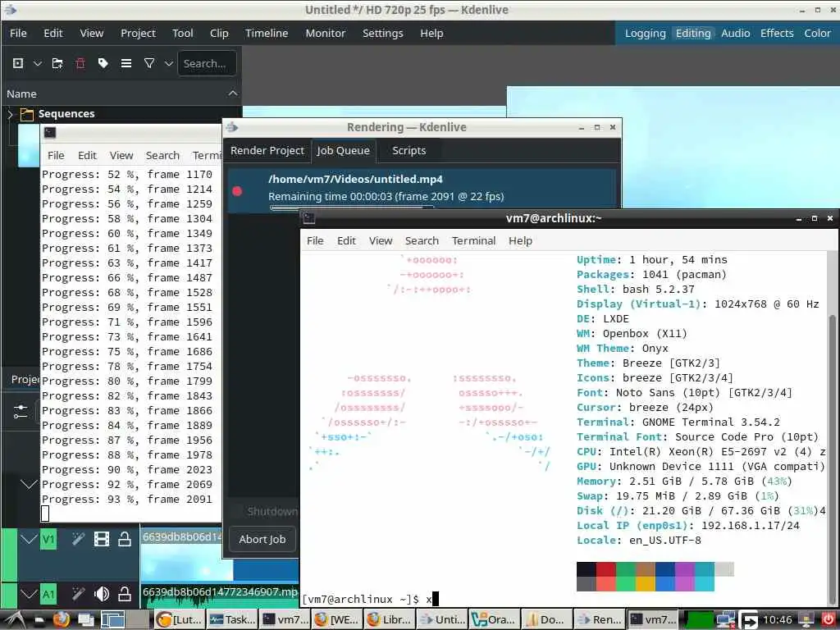The height and width of the screenshot is (630, 840).
Task: Click the Name column sort arrow
Action: click(x=232, y=94)
